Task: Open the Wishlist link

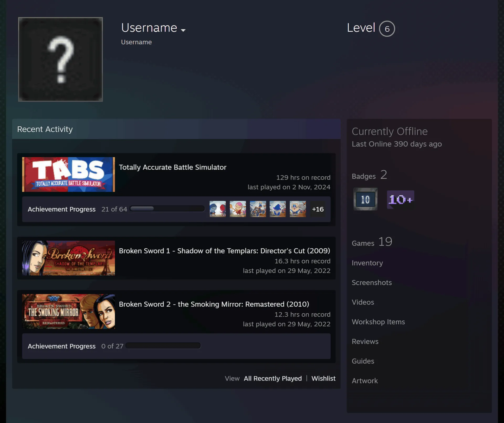Action: click(323, 378)
